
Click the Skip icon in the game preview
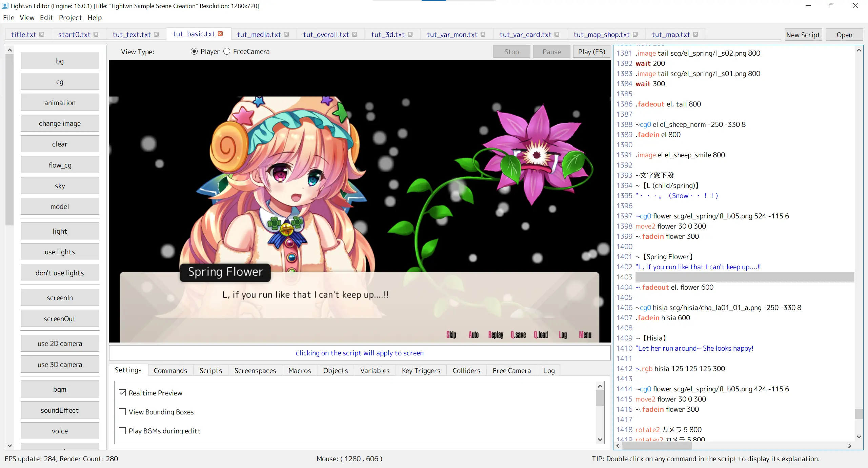(x=451, y=335)
